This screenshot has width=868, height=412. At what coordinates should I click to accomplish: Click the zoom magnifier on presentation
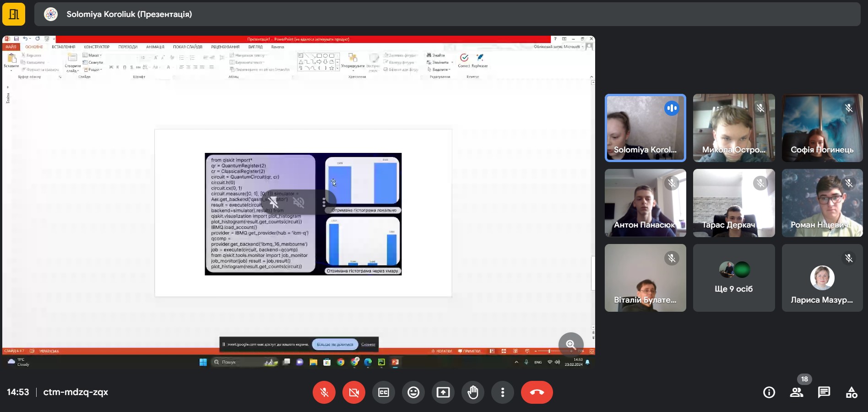pos(571,344)
